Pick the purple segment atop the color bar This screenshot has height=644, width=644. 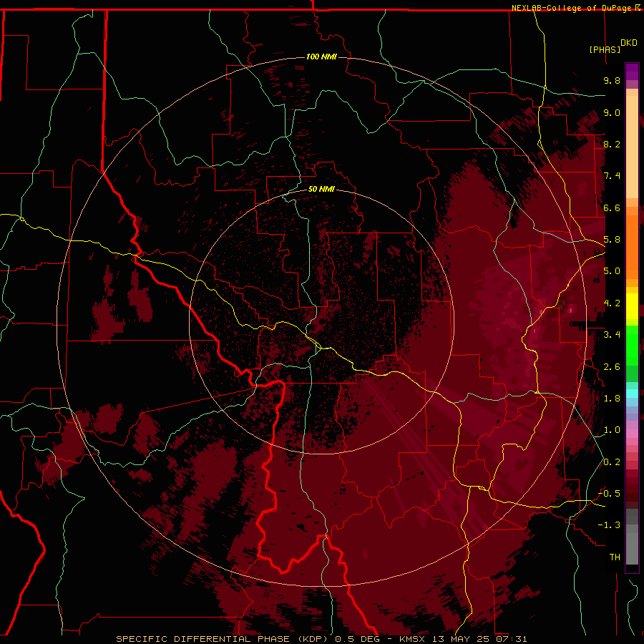click(x=632, y=72)
